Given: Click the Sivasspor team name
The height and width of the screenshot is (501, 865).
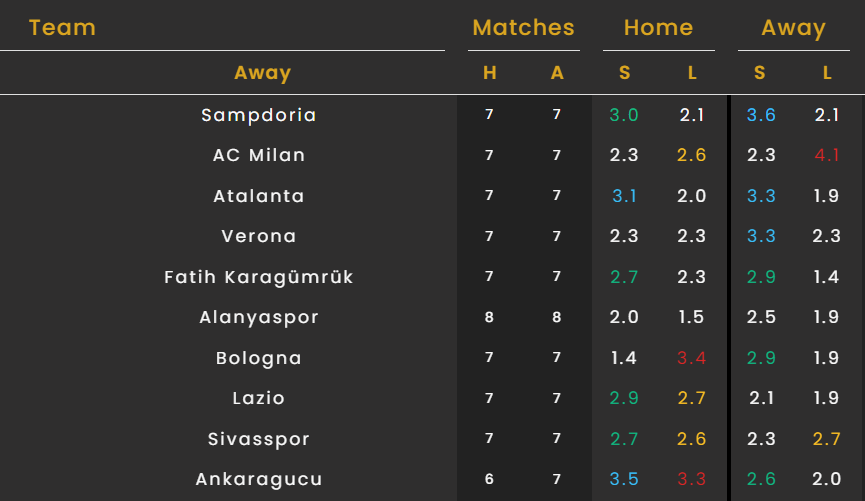Looking at the screenshot, I should point(259,439).
